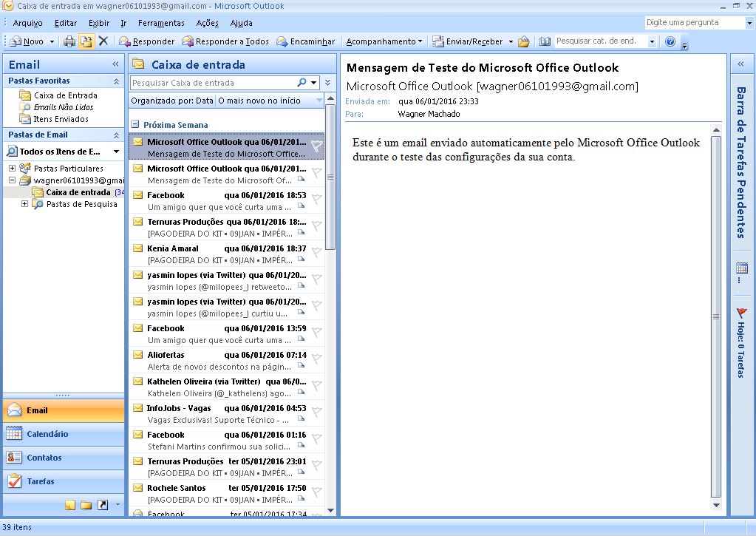Click the Encaminhar button

[x=305, y=41]
